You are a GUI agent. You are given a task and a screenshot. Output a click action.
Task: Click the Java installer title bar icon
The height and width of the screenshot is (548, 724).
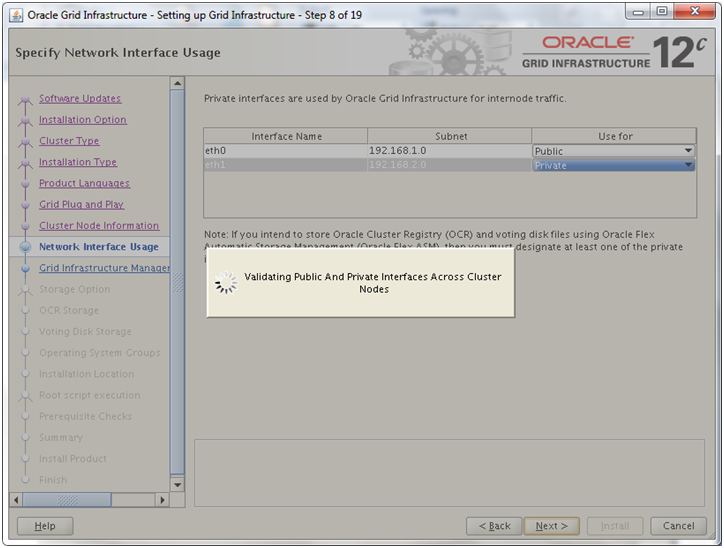click(x=16, y=15)
